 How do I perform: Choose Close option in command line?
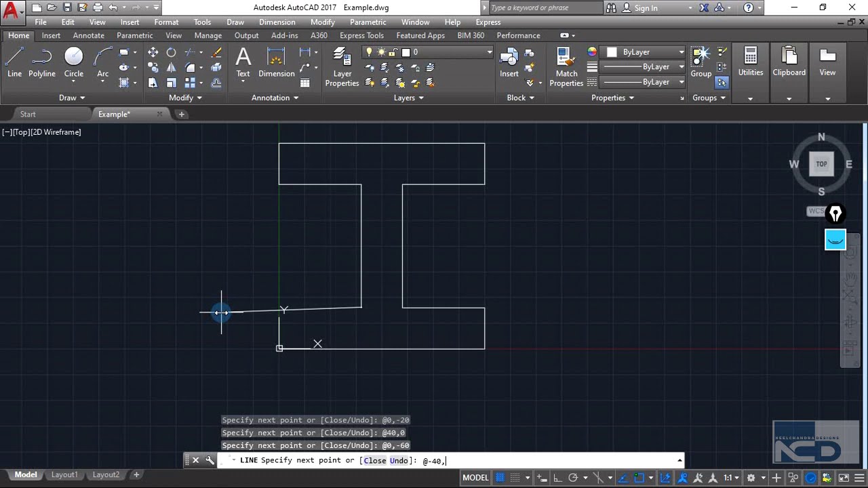(x=374, y=461)
